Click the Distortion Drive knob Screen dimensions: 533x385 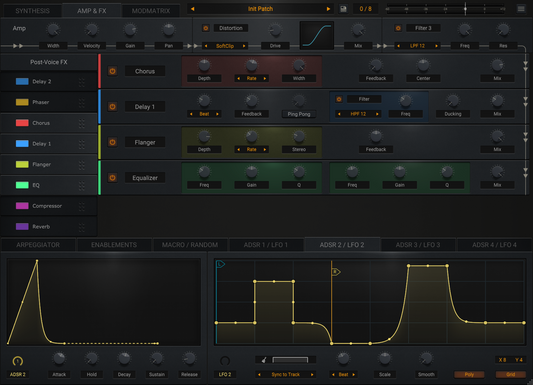pyautogui.click(x=275, y=30)
